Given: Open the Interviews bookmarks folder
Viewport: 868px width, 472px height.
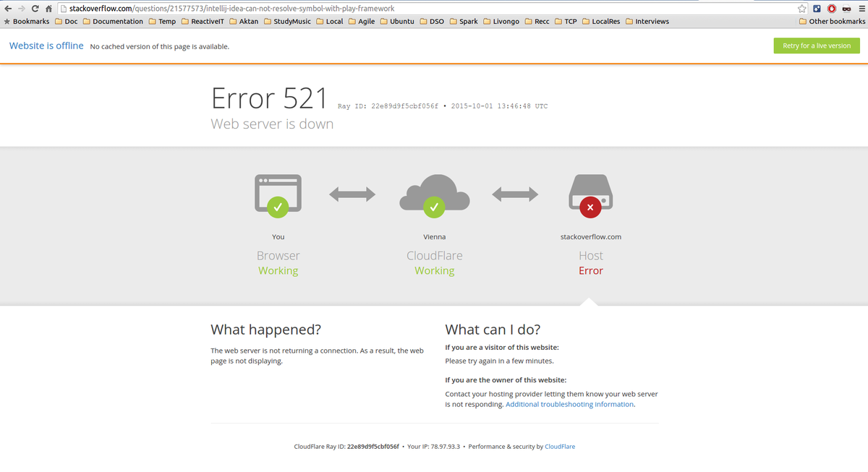Looking at the screenshot, I should (647, 22).
